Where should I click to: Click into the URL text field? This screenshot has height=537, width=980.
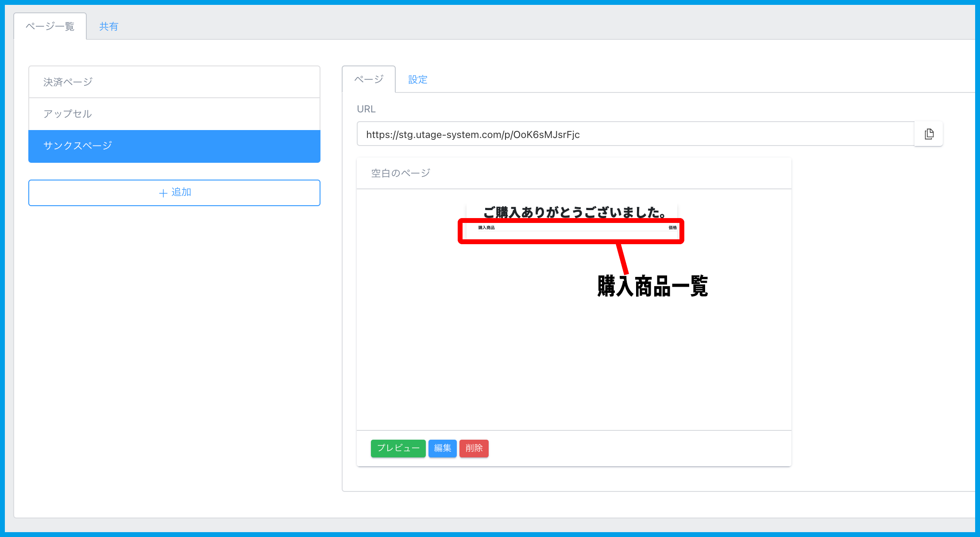click(635, 134)
